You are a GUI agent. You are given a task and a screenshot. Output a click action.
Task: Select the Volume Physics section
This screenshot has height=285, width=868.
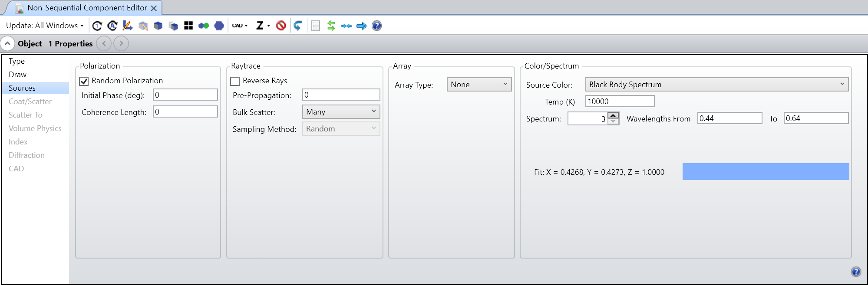tap(35, 128)
